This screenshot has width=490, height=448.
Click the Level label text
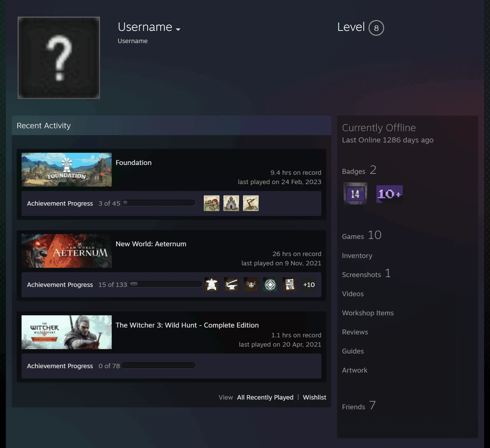pos(351,27)
